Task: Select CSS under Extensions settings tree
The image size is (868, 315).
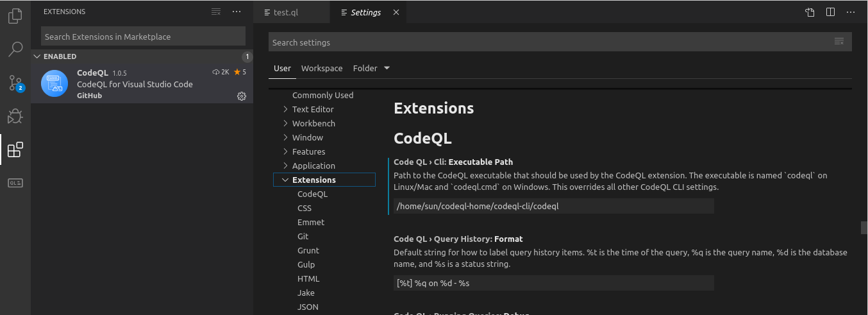Action: 305,208
